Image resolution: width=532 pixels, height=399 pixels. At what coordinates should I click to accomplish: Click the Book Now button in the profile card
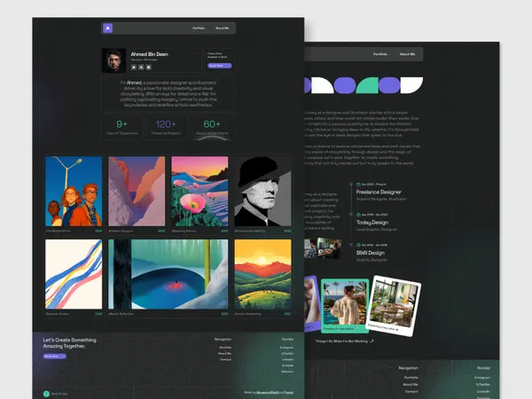pos(220,66)
